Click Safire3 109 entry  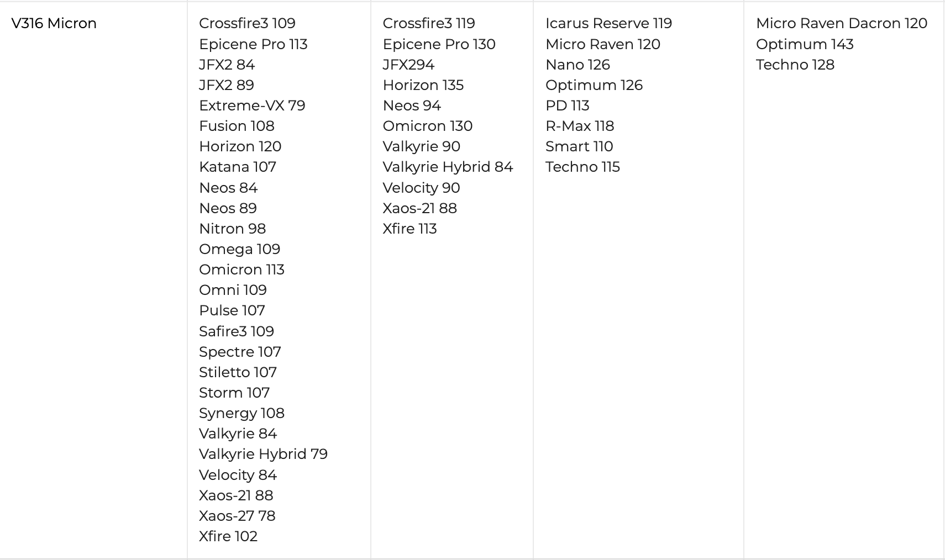pyautogui.click(x=237, y=331)
